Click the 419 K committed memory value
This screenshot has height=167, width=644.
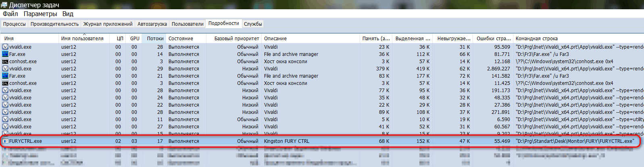(x=423, y=69)
